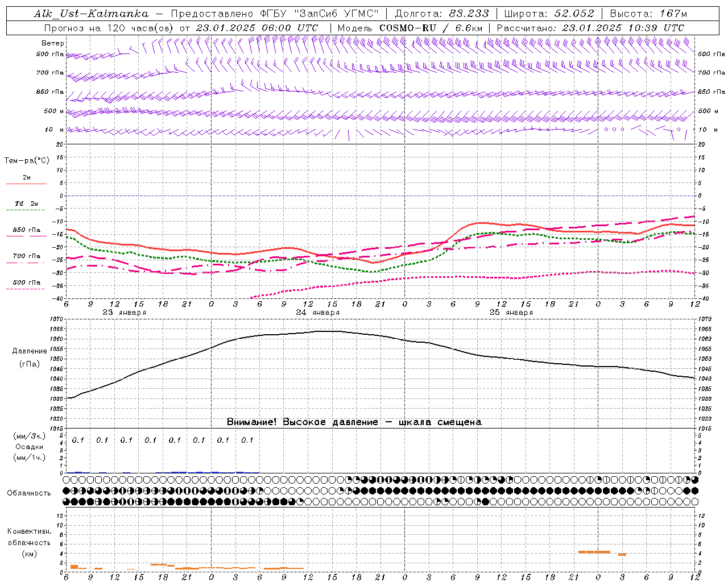Screen dimensions: 728x582
Task: Click the (гПа) unit under Давление
Action: tap(30, 364)
